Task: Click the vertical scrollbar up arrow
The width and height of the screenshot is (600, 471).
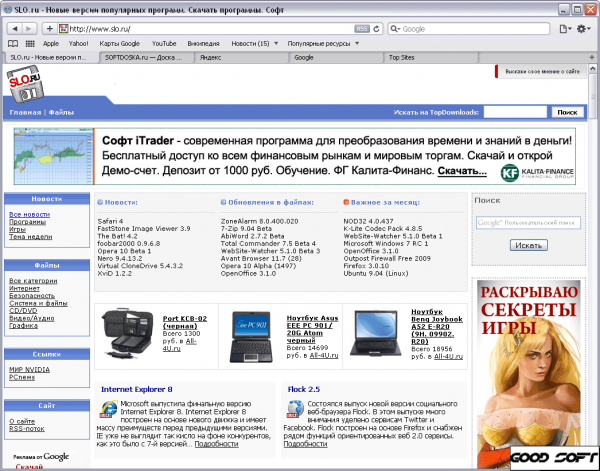Action: click(593, 69)
